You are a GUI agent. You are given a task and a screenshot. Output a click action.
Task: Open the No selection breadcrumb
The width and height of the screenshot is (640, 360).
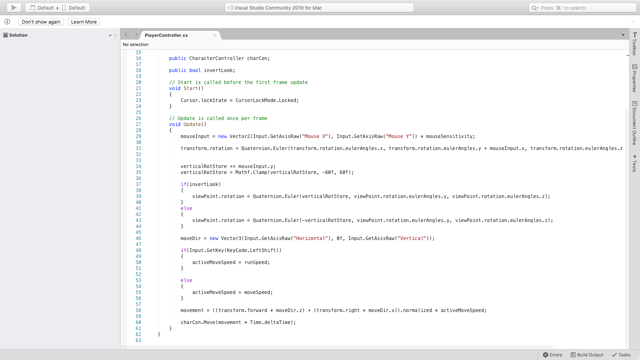pyautogui.click(x=136, y=44)
